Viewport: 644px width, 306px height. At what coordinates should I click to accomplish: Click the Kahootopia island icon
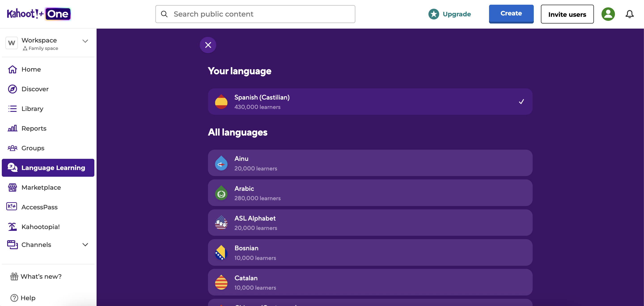pos(13,227)
